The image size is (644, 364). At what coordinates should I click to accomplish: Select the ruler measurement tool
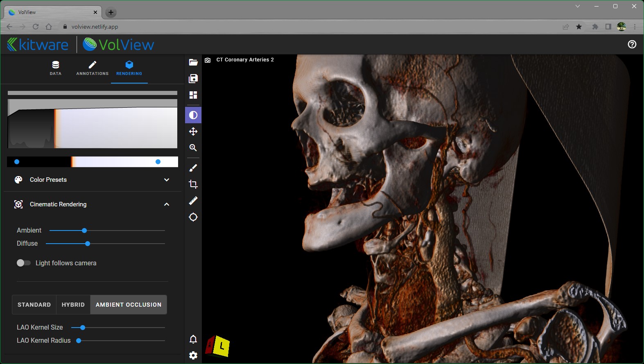click(193, 201)
